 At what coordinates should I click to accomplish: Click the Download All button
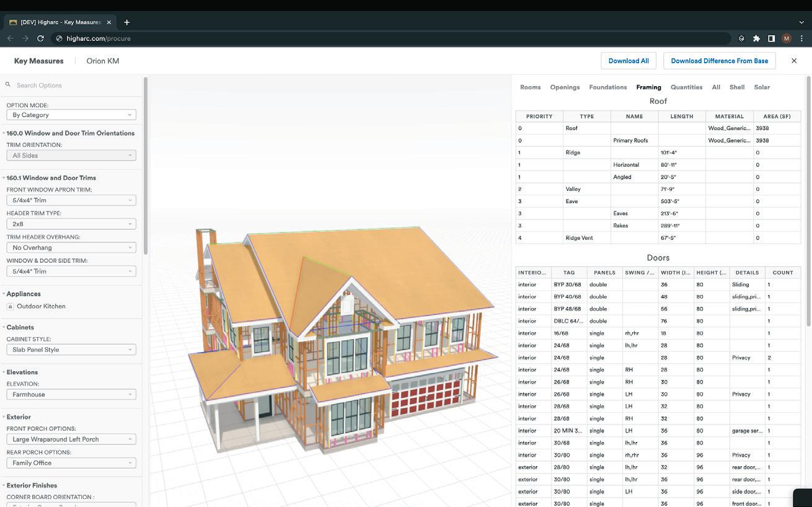629,61
